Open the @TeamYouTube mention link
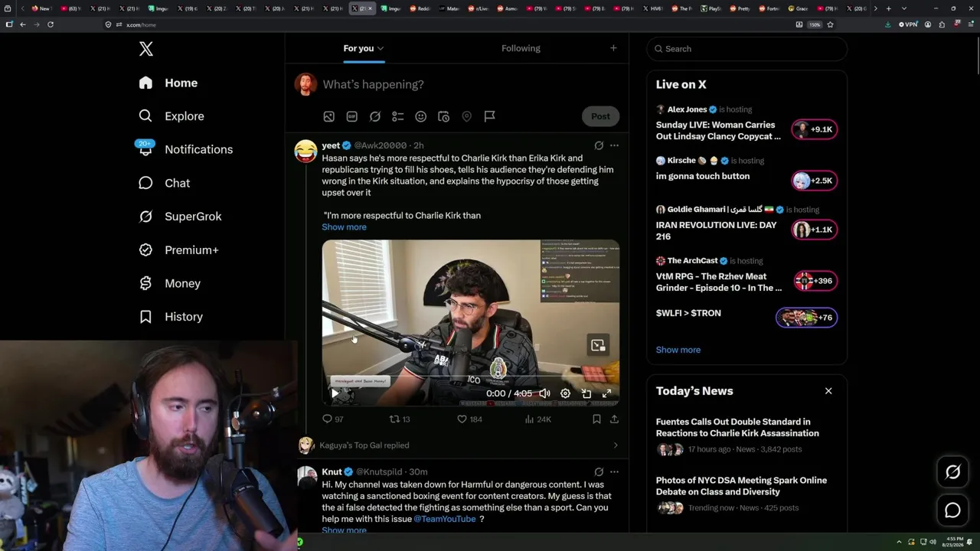 point(445,519)
